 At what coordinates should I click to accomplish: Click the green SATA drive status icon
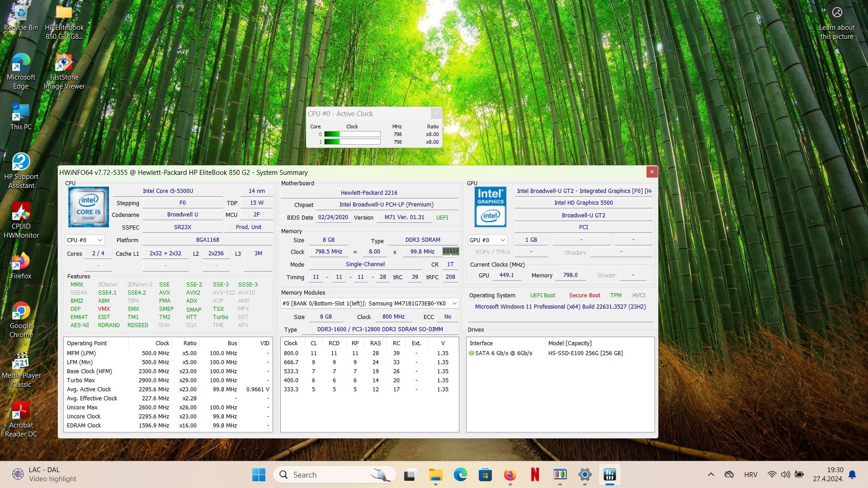pos(472,353)
